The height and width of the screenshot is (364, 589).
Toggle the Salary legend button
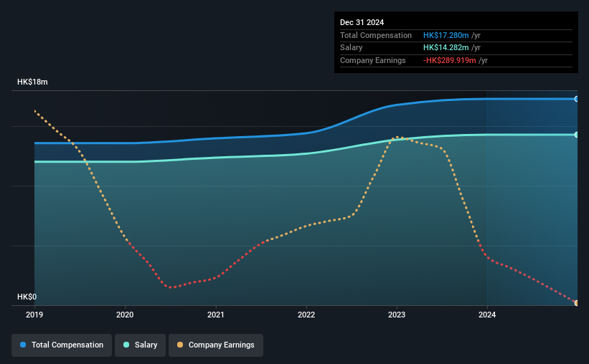(x=140, y=345)
